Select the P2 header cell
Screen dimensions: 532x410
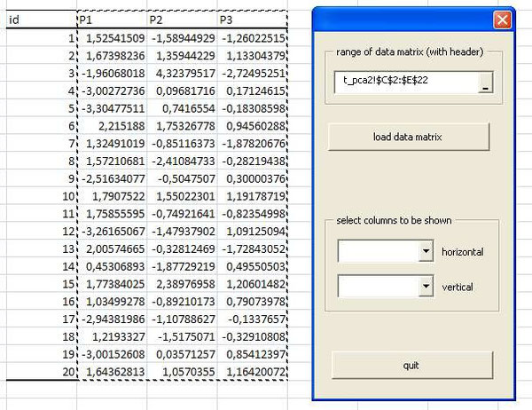pos(182,20)
